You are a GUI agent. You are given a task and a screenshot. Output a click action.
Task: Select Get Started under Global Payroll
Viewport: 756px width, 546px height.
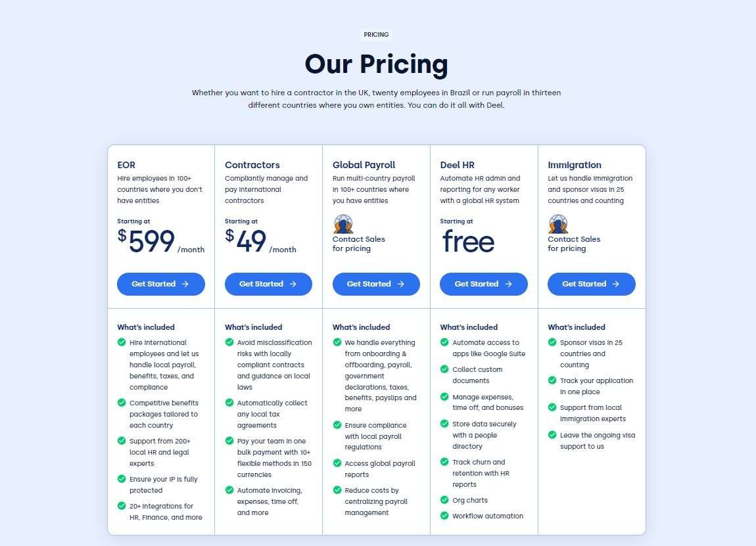click(376, 284)
